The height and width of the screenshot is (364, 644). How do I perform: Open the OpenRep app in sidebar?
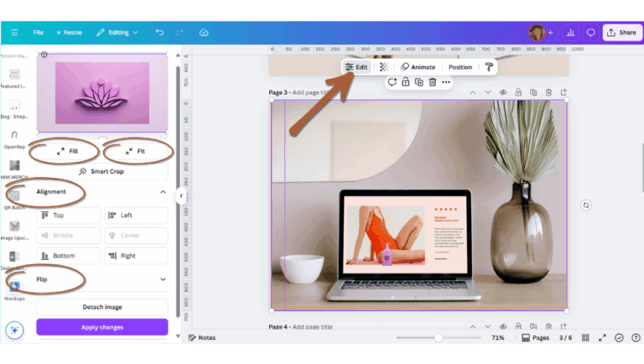tap(14, 140)
